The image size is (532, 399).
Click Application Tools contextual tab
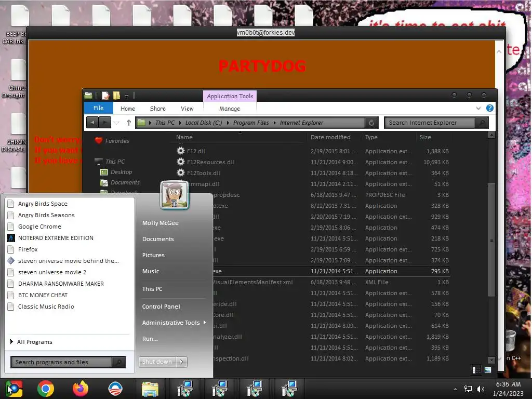(230, 96)
